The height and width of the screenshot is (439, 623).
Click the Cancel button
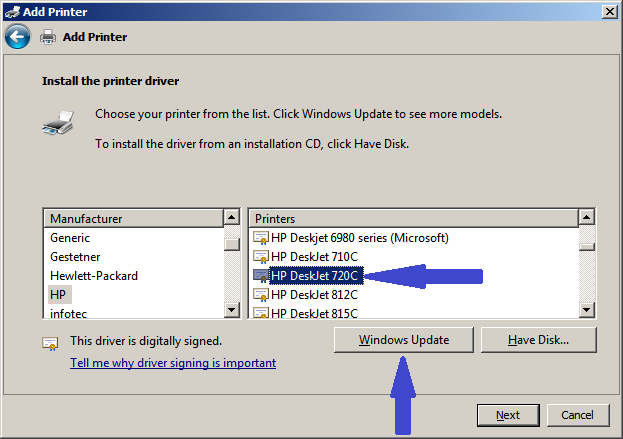[x=578, y=415]
